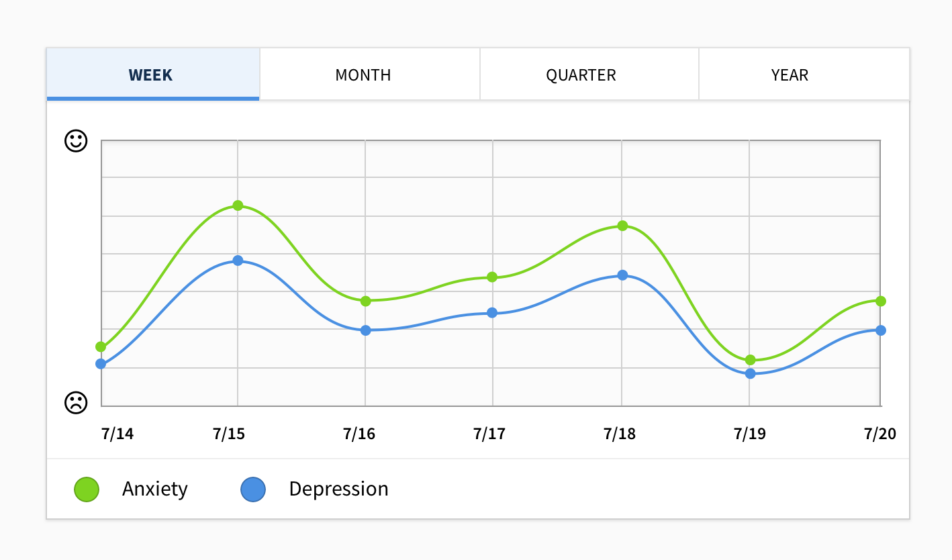This screenshot has height=560, width=952.
Task: Switch to the YEAR tab
Action: 789,75
